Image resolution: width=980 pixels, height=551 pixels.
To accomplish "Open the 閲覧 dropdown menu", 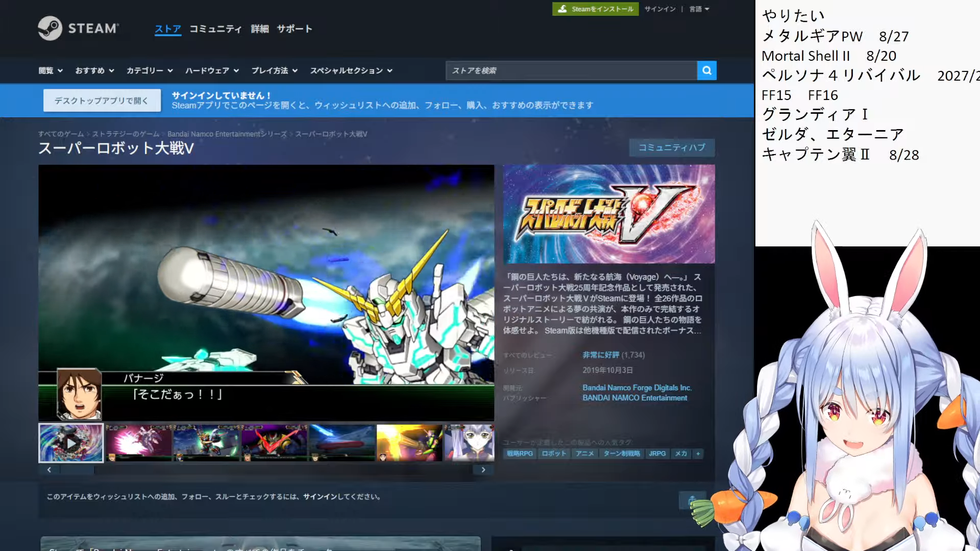I will 51,70.
